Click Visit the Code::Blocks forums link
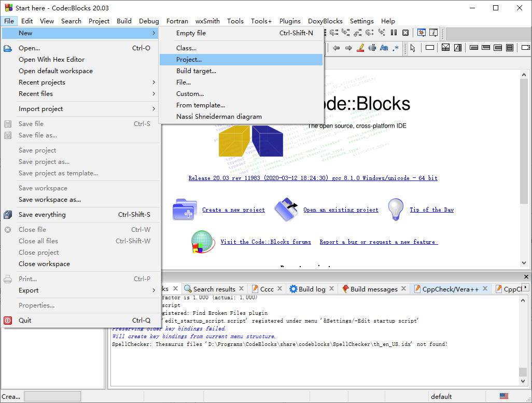 pos(265,242)
